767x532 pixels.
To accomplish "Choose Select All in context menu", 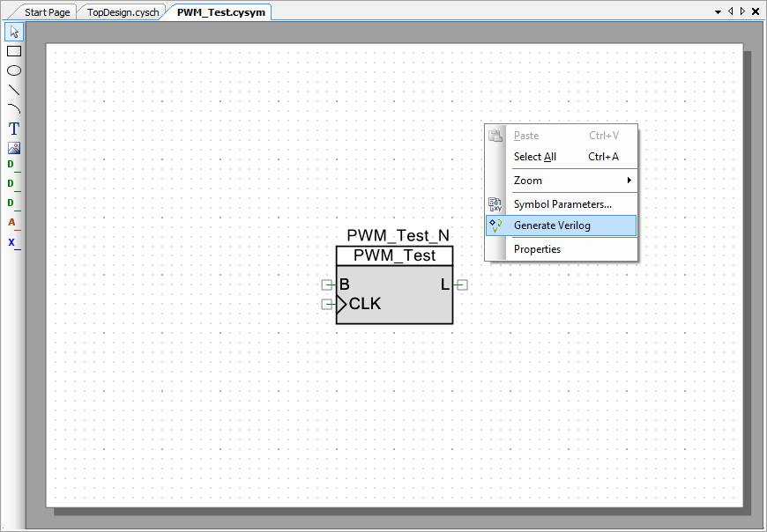I will tap(535, 157).
